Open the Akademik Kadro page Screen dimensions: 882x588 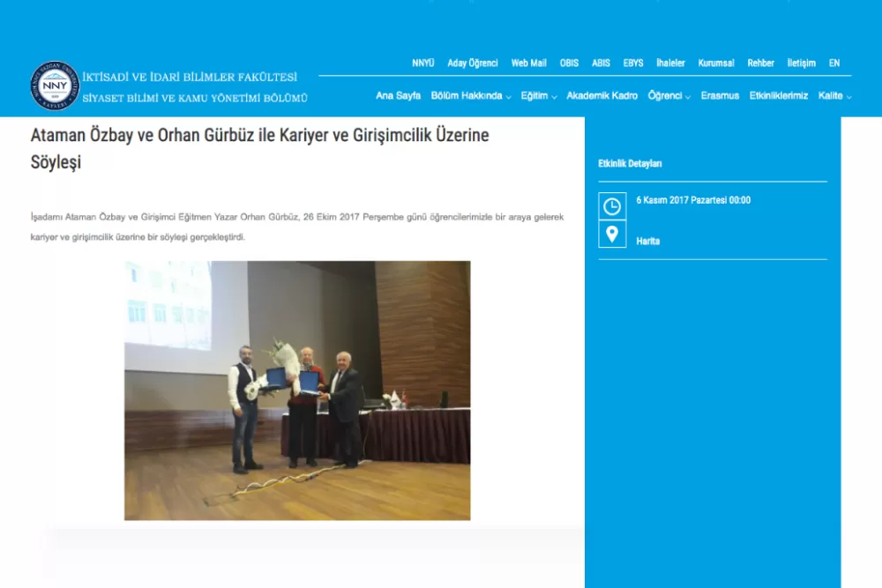(602, 95)
